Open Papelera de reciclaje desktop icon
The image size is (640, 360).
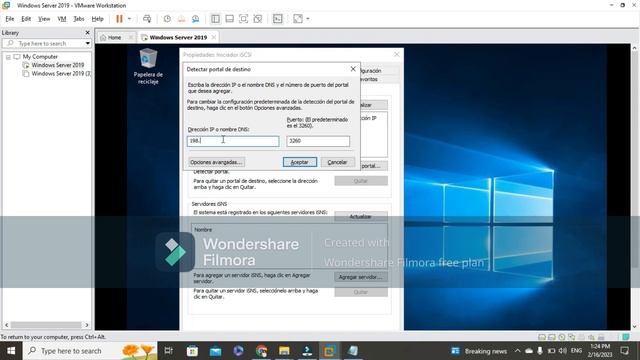pos(148,66)
